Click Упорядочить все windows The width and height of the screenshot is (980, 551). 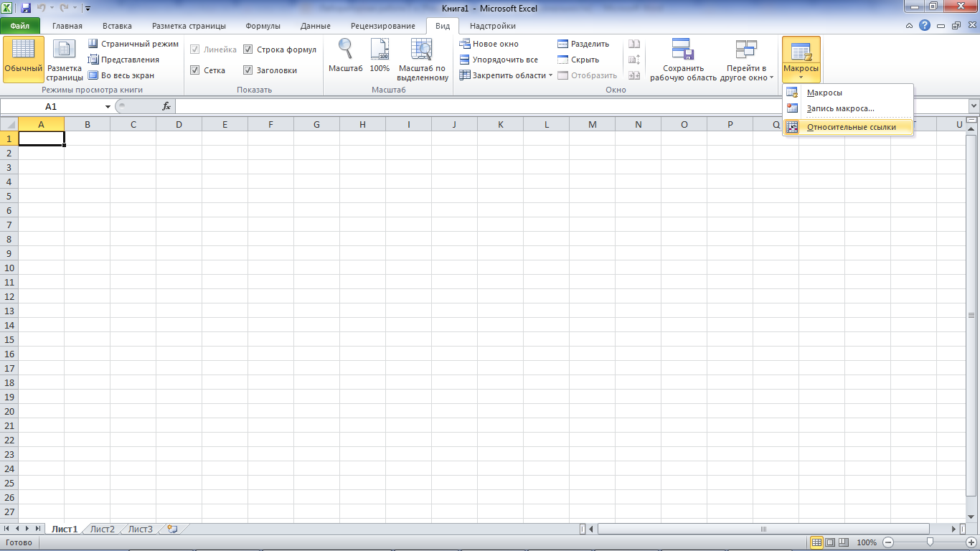pos(499,60)
